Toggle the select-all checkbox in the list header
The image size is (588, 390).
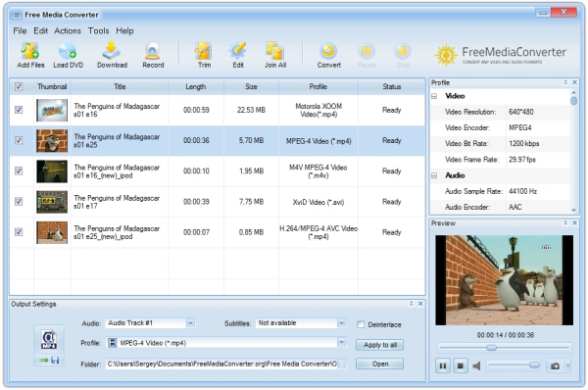[19, 86]
